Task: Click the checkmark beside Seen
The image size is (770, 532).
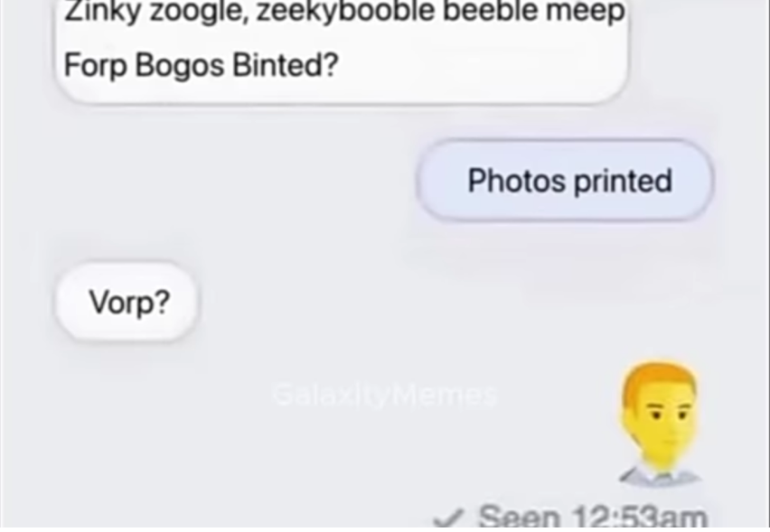Action: click(x=448, y=518)
